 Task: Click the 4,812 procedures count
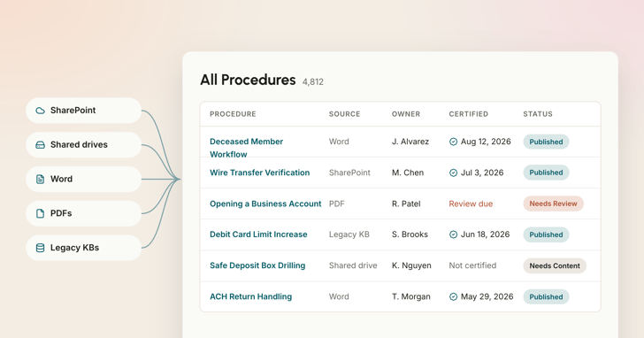pyautogui.click(x=313, y=82)
